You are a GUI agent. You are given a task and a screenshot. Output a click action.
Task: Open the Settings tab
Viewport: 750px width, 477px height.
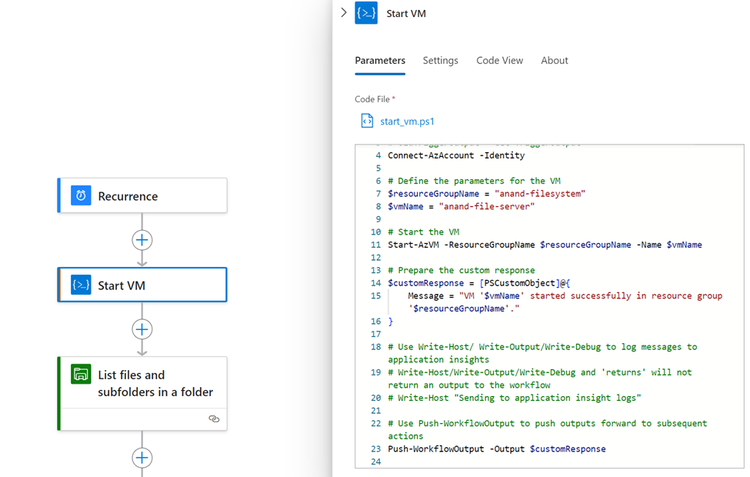440,61
